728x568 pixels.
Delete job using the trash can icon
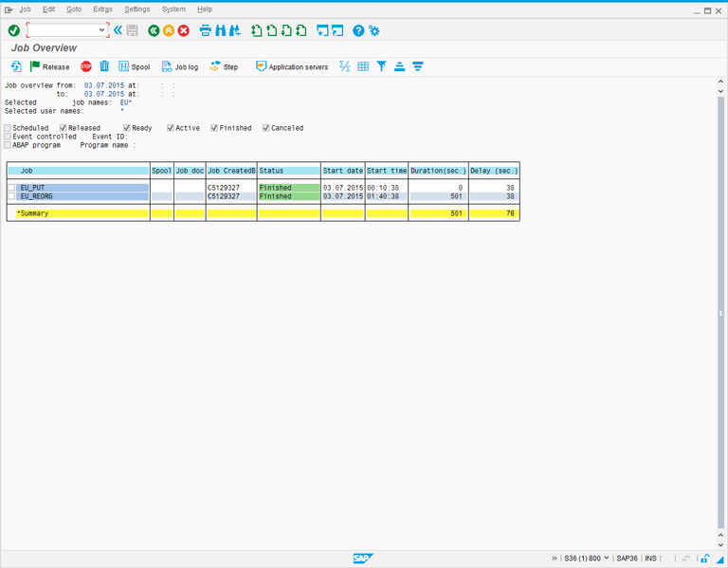click(x=104, y=66)
